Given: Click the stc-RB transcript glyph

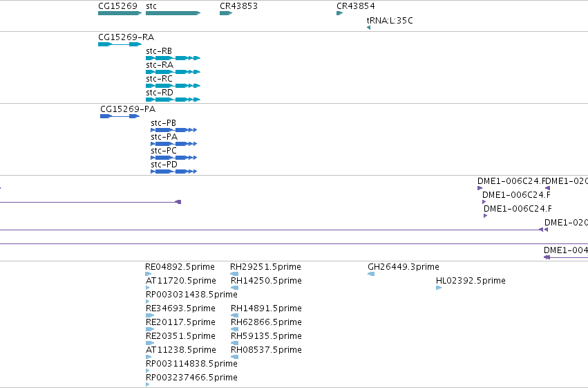Looking at the screenshot, I should tap(173, 58).
